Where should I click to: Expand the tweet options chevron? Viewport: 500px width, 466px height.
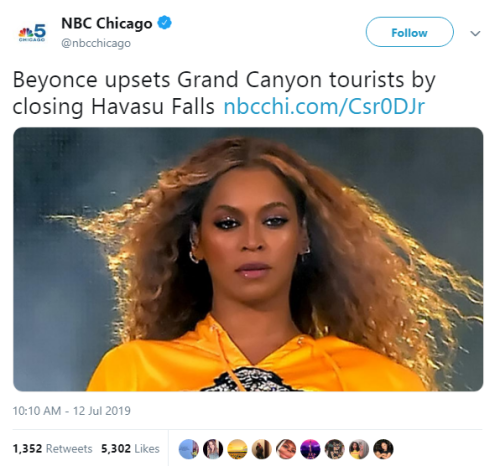475,33
